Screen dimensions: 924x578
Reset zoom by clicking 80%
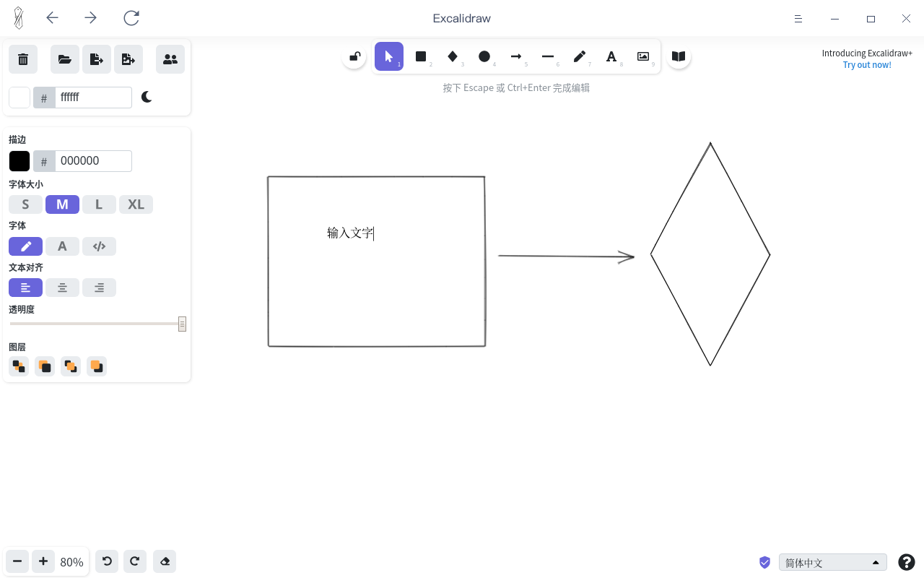click(x=71, y=562)
